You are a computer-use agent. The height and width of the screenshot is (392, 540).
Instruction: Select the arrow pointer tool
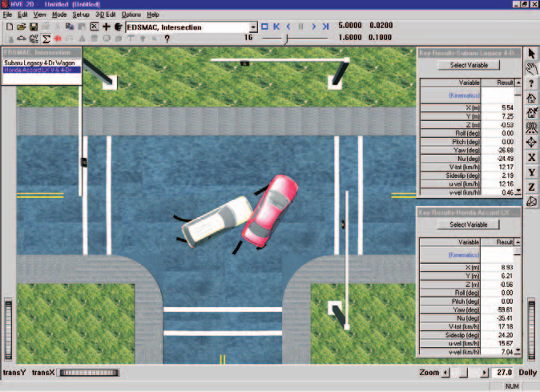531,54
